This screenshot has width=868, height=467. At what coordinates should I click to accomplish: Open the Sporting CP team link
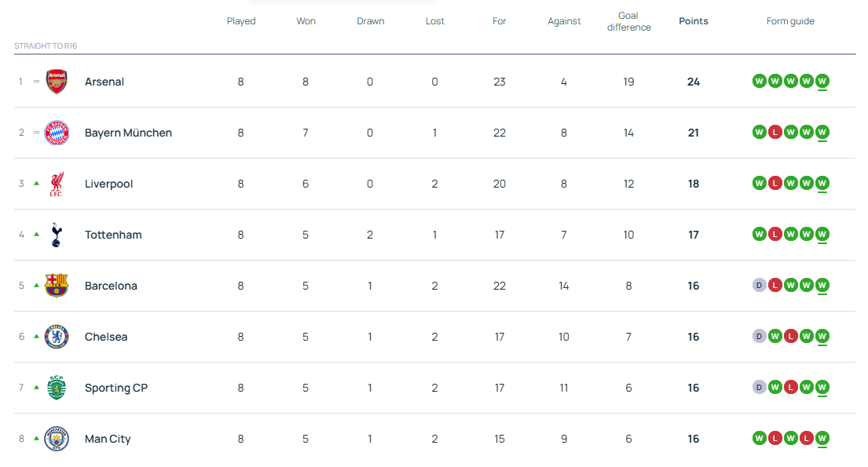[116, 388]
